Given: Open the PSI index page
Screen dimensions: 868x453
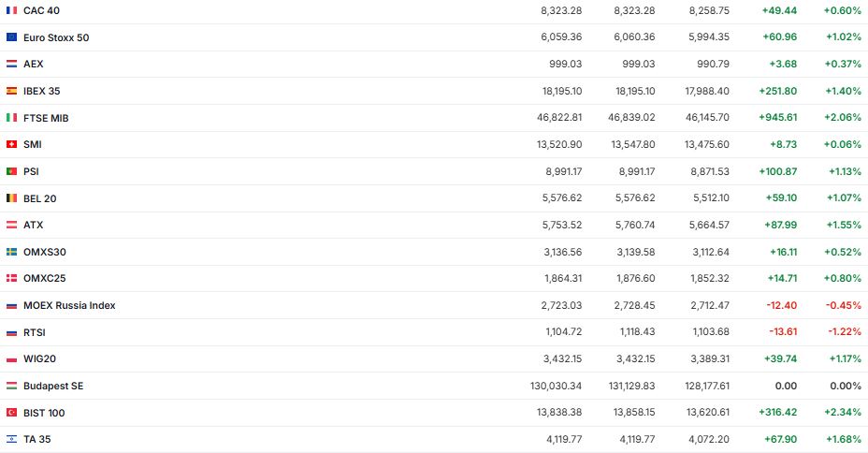Looking at the screenshot, I should pos(31,171).
